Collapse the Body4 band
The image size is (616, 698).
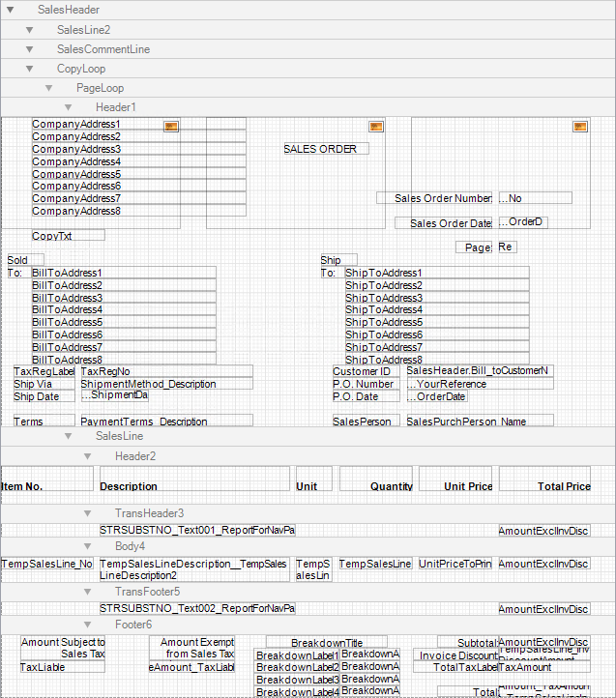click(x=88, y=547)
